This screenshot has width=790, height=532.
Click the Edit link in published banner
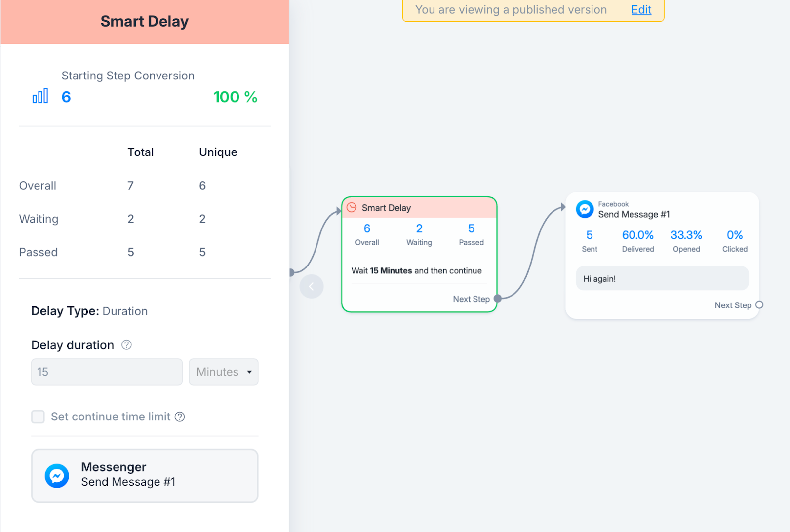(x=641, y=10)
